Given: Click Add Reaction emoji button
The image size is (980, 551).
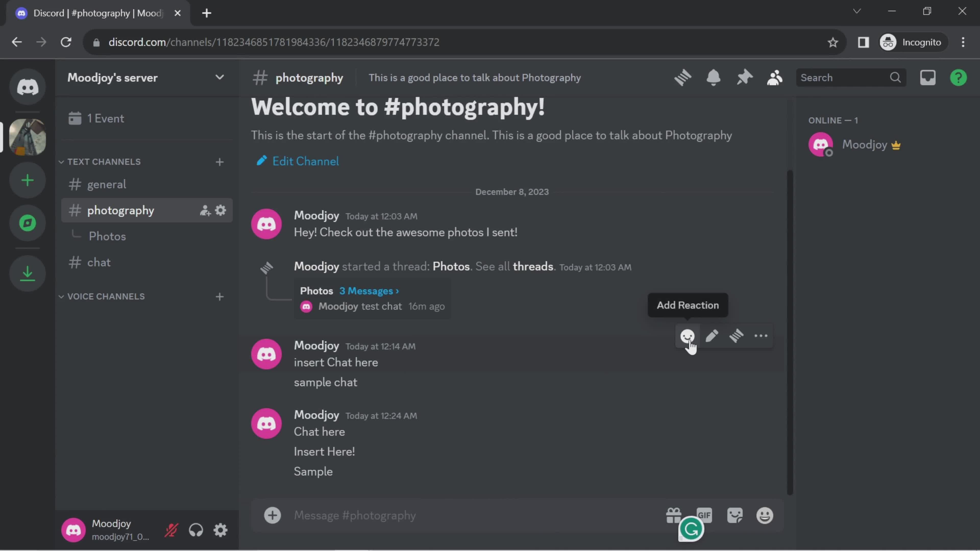Looking at the screenshot, I should (x=687, y=336).
